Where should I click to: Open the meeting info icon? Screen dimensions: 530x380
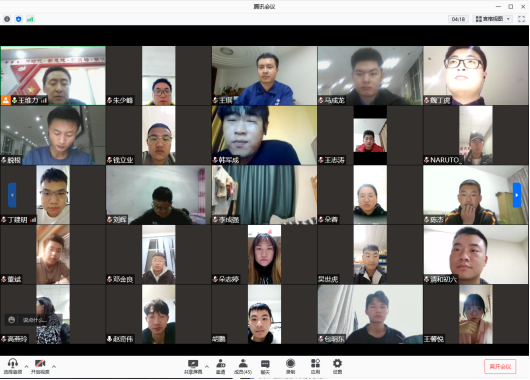click(7, 19)
